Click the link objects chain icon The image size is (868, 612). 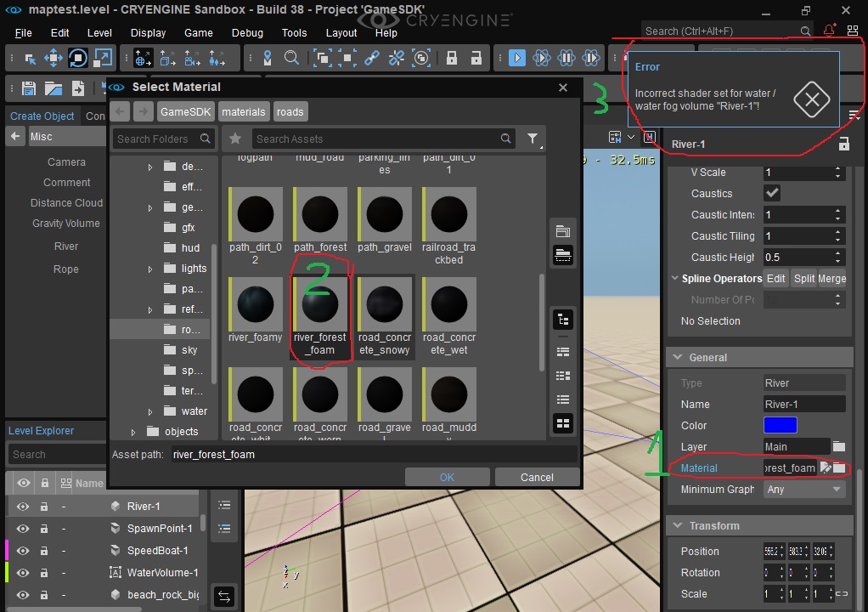pyautogui.click(x=371, y=58)
